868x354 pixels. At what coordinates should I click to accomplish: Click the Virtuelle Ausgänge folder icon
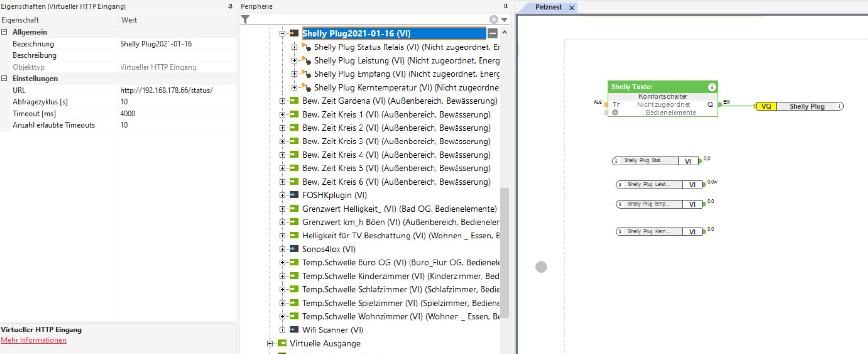click(282, 343)
